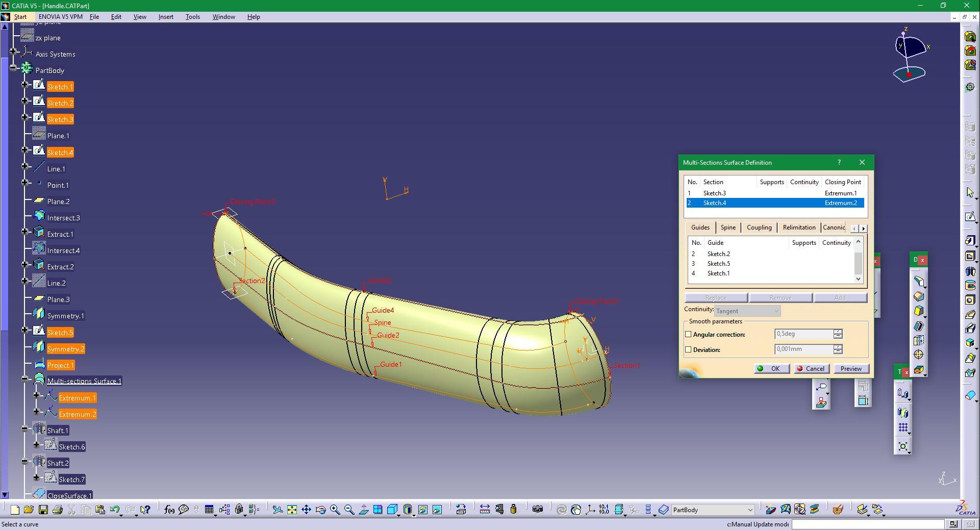980x530 pixels.
Task: Expand the Sketch.1 tree node
Action: pyautogui.click(x=24, y=85)
